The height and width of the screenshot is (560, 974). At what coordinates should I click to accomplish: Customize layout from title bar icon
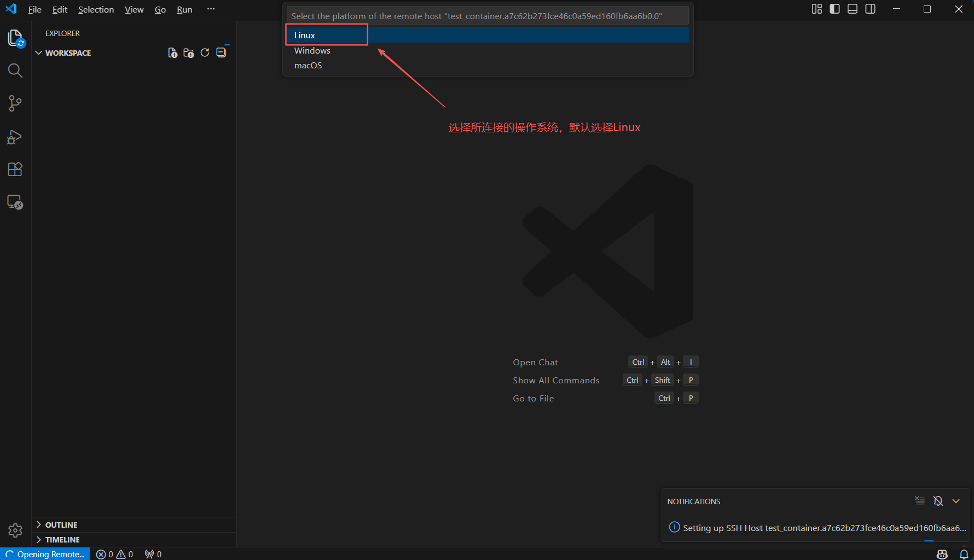(x=817, y=9)
